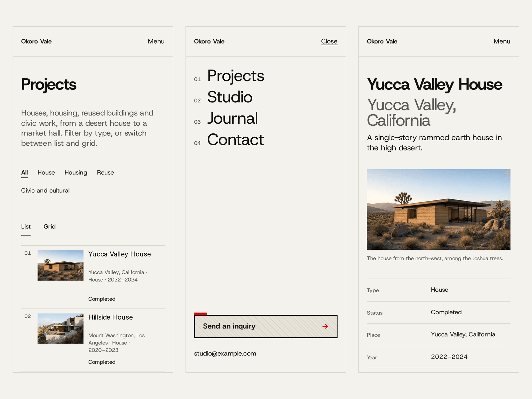Viewport: 532px width, 399px height.
Task: Click the photo caption about Joshua trees
Action: click(435, 258)
